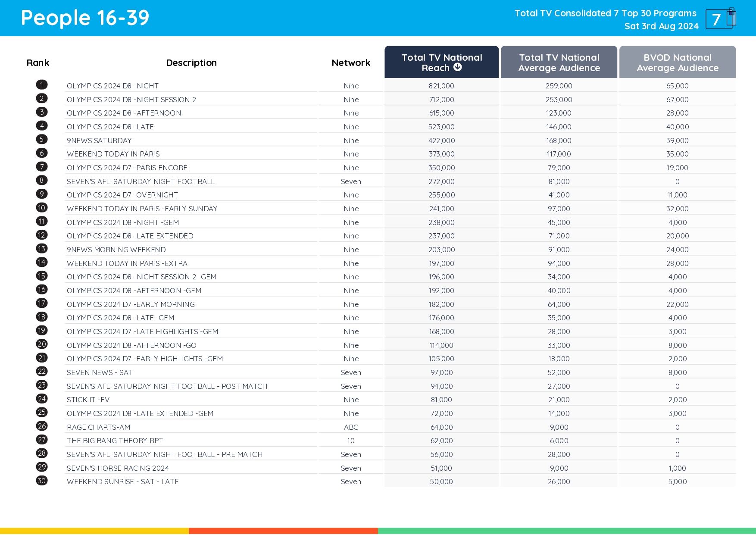
Task: Click the red segment of the bottom color bar
Action: pyautogui.click(x=282, y=530)
